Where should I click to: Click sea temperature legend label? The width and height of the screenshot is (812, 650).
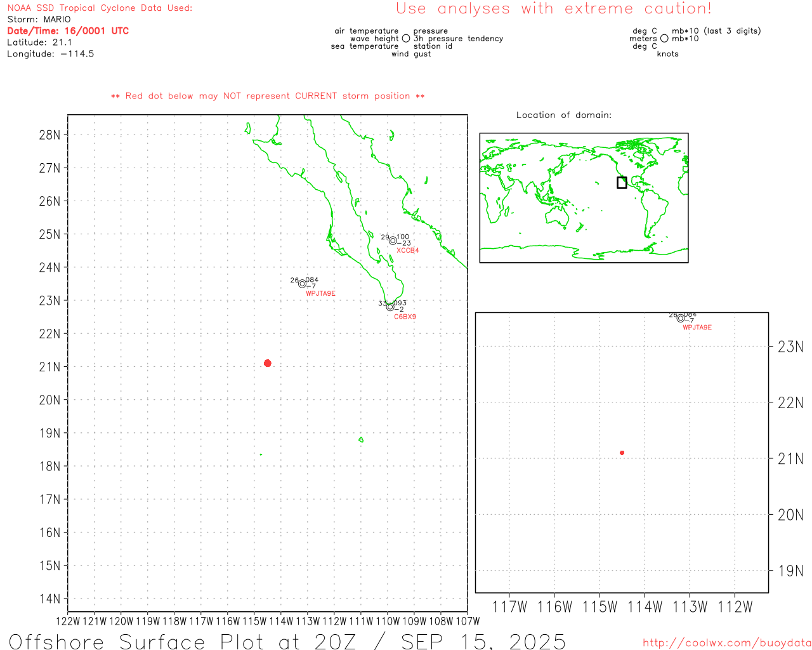pyautogui.click(x=365, y=46)
